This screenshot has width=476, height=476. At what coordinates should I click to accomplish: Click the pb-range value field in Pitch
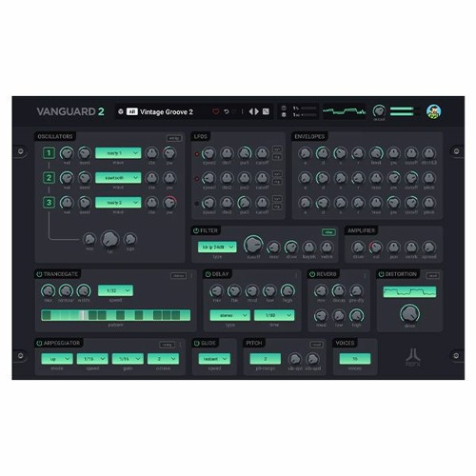point(266,359)
